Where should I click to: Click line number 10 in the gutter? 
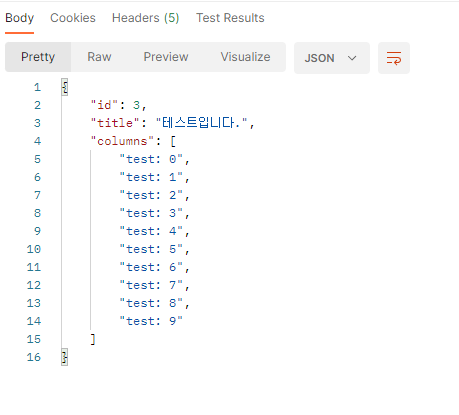[x=34, y=249]
